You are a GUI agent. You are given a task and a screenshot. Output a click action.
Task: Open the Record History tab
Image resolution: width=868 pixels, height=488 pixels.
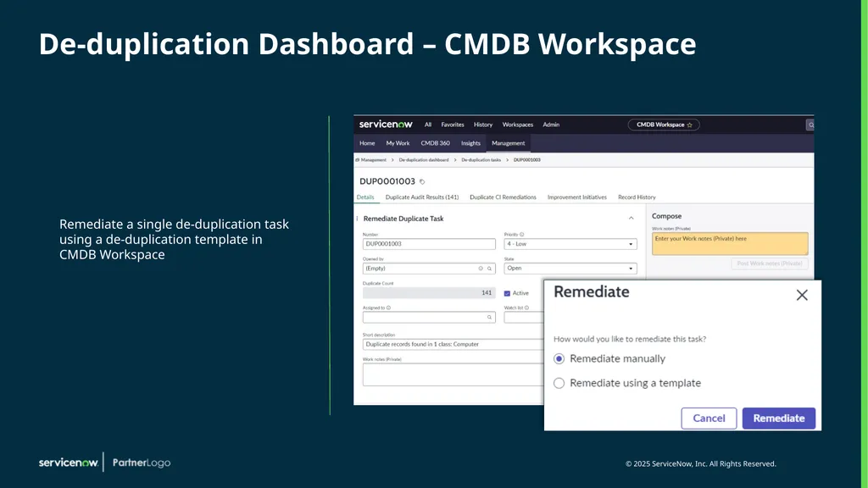coord(637,197)
